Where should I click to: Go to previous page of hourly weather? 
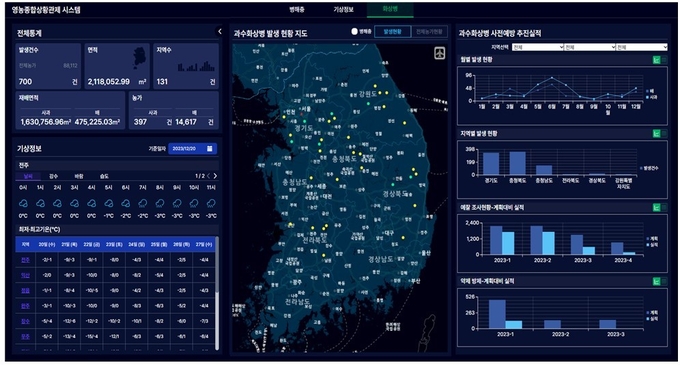209,176
